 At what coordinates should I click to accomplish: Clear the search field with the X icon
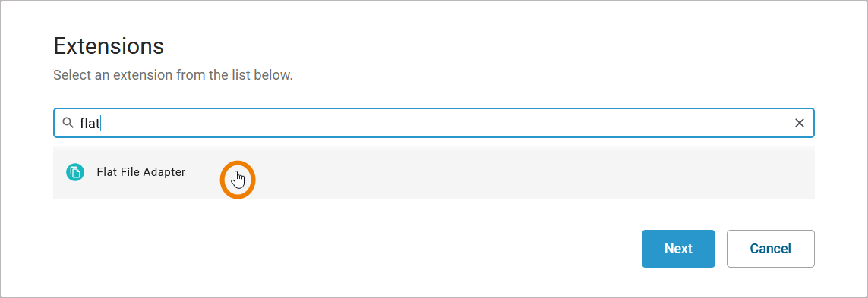[800, 123]
